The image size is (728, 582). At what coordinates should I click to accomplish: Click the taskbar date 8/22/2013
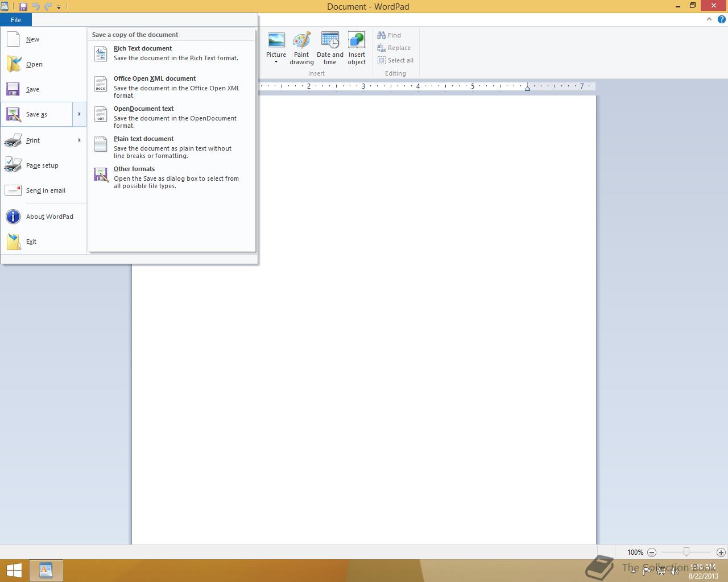pos(704,576)
